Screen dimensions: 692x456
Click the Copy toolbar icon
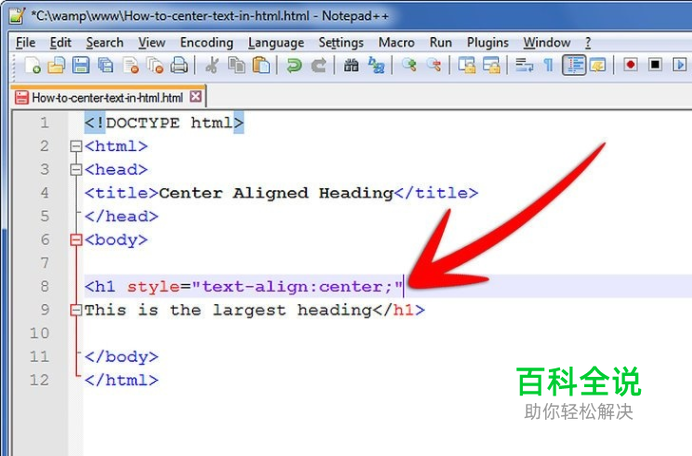pyautogui.click(x=237, y=65)
